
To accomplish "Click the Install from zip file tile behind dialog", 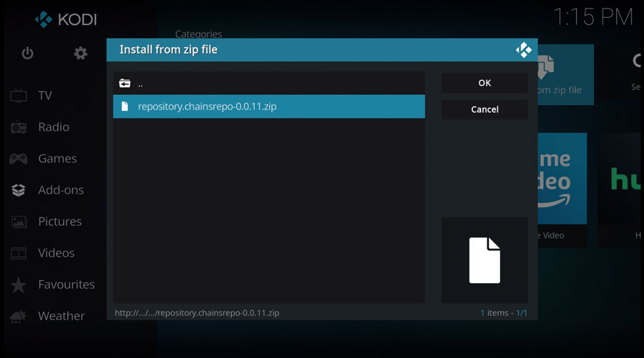I will coord(565,74).
